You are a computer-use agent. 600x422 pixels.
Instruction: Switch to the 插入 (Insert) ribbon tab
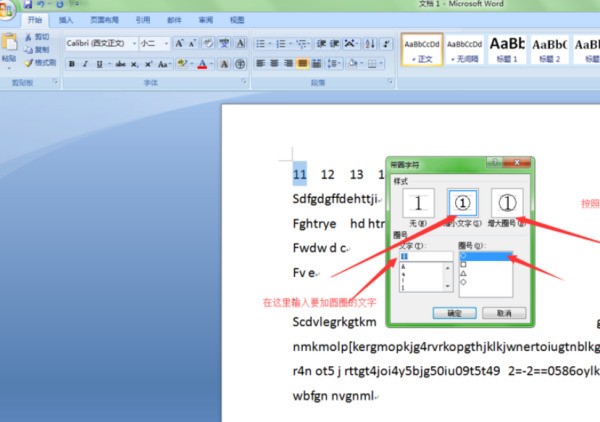tap(66, 19)
